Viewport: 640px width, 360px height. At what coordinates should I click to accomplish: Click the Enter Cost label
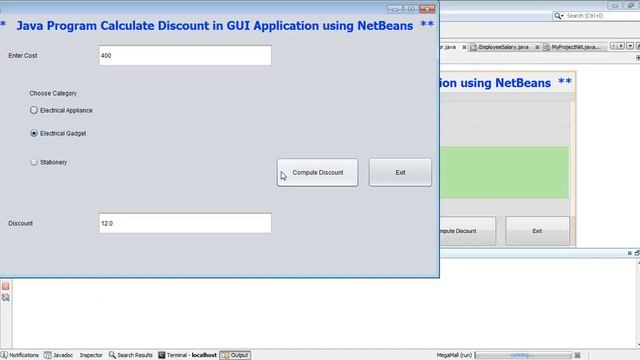point(23,56)
